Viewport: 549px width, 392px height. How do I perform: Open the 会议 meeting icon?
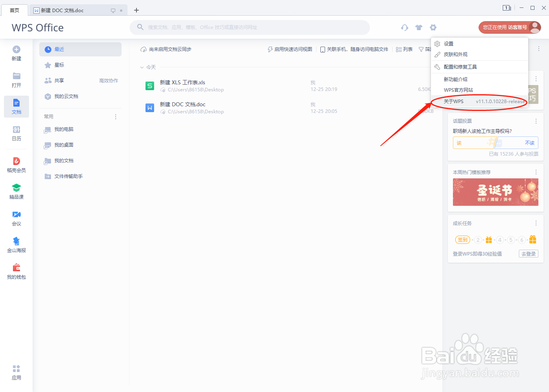16,214
